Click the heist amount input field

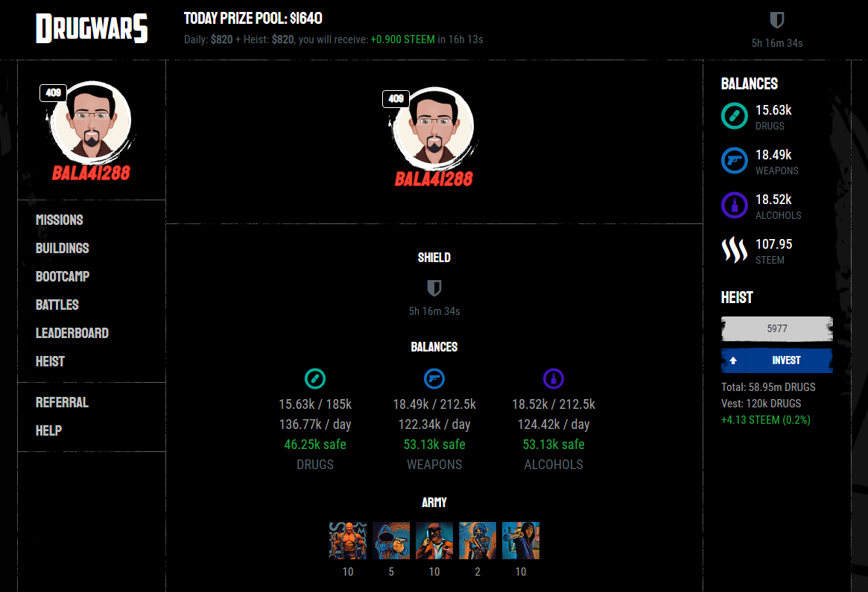(776, 328)
